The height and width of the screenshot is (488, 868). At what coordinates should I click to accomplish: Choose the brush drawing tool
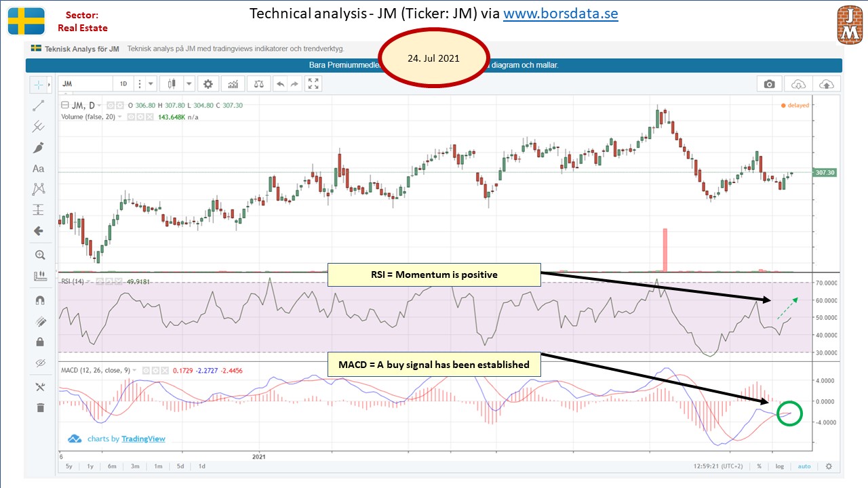click(39, 148)
